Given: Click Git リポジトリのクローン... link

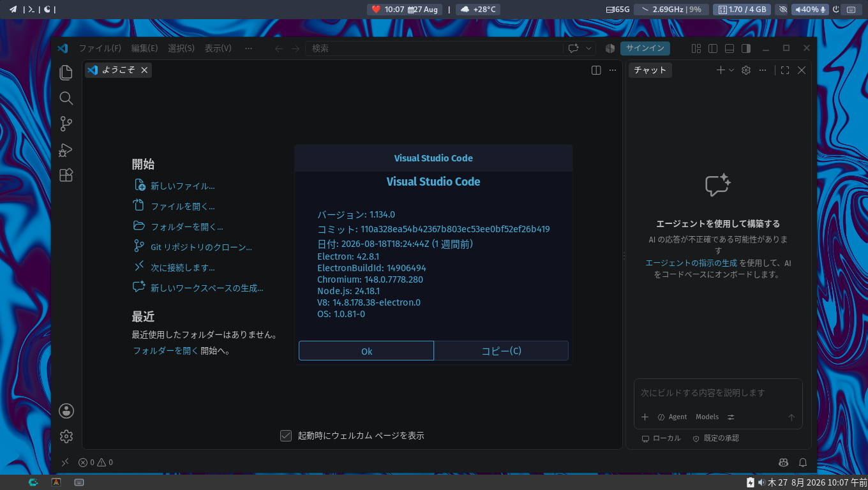Looking at the screenshot, I should (x=201, y=248).
